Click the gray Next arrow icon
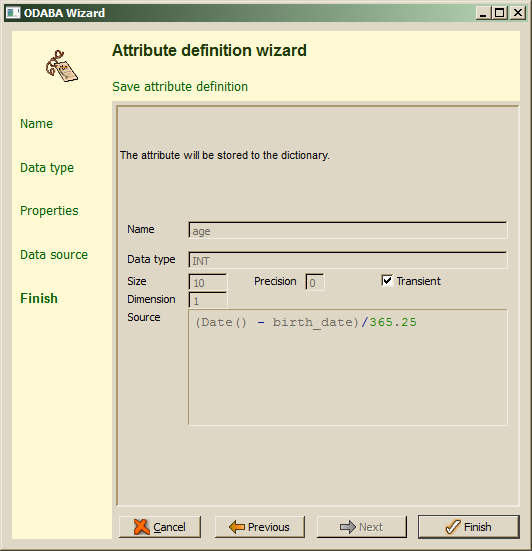The height and width of the screenshot is (551, 532). pos(348,527)
